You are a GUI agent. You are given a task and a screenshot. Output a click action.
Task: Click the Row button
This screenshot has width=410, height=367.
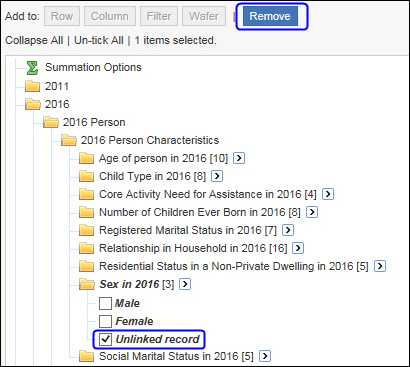(x=62, y=16)
